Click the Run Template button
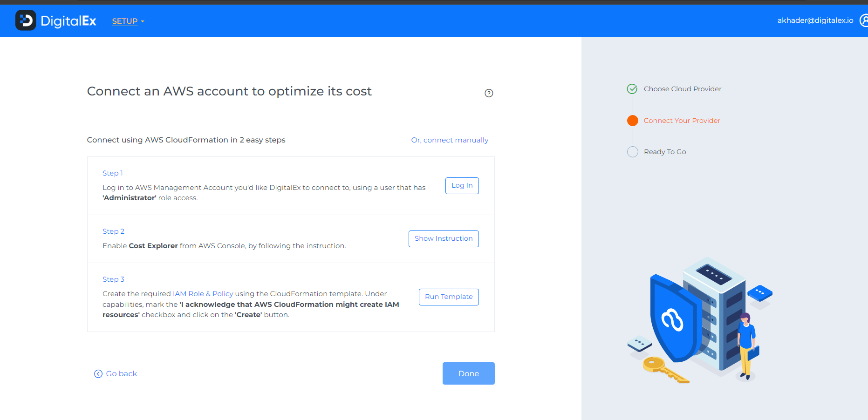This screenshot has height=420, width=868. [x=449, y=297]
